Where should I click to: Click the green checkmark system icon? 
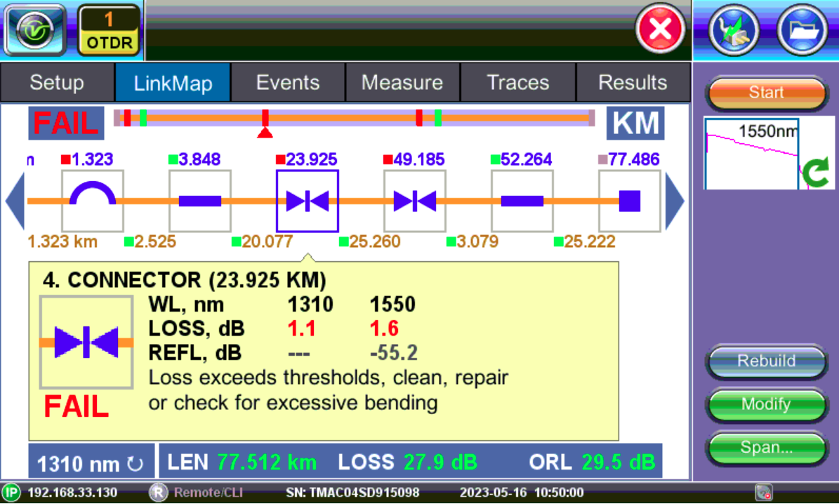pyautogui.click(x=34, y=29)
